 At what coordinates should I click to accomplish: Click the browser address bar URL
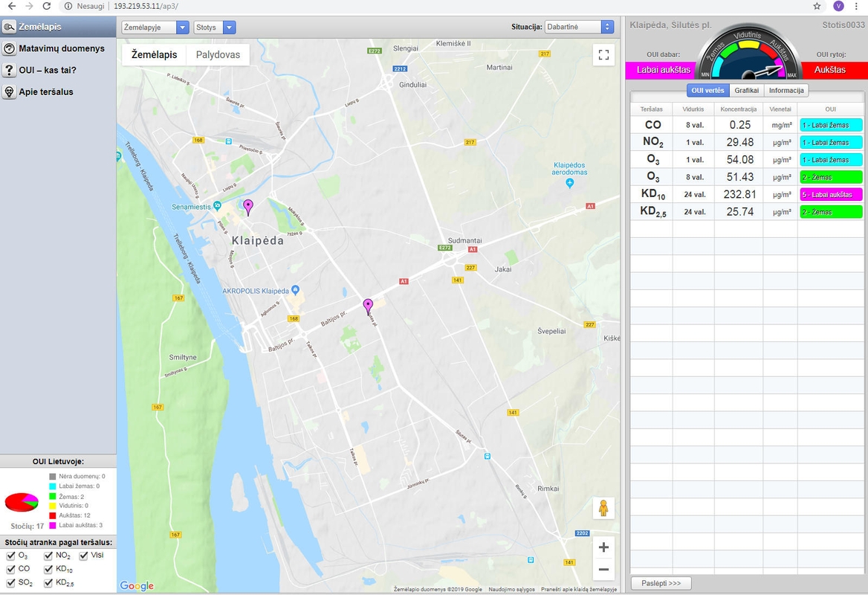[x=146, y=6]
